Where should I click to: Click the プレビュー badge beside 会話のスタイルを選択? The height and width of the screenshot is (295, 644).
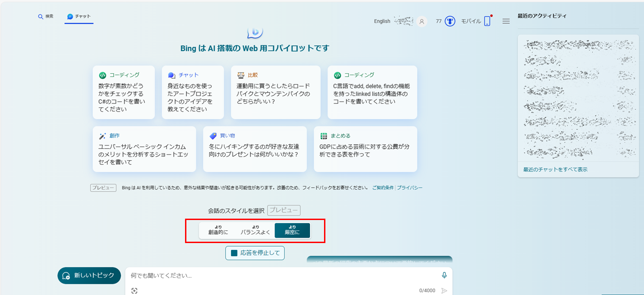click(x=284, y=211)
